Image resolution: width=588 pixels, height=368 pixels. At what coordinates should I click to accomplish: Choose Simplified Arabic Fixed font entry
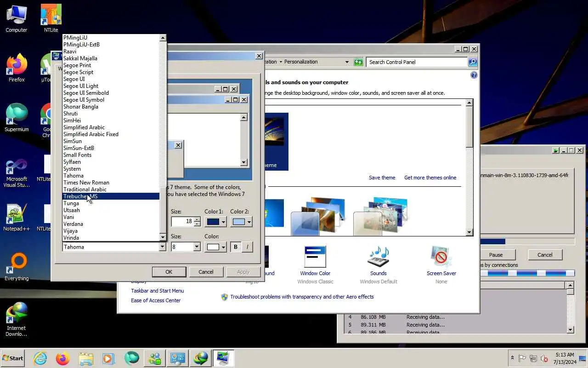[x=111, y=134]
